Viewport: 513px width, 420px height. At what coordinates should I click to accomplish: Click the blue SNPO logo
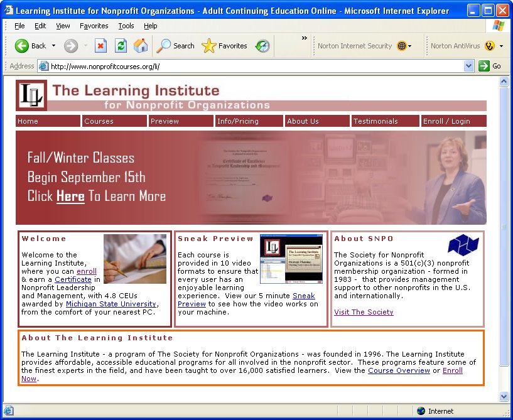[x=463, y=245]
